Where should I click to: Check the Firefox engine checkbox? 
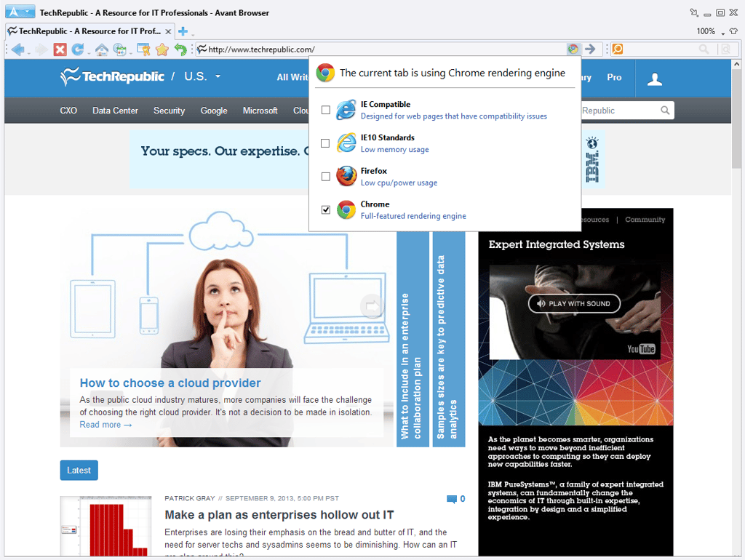(325, 177)
